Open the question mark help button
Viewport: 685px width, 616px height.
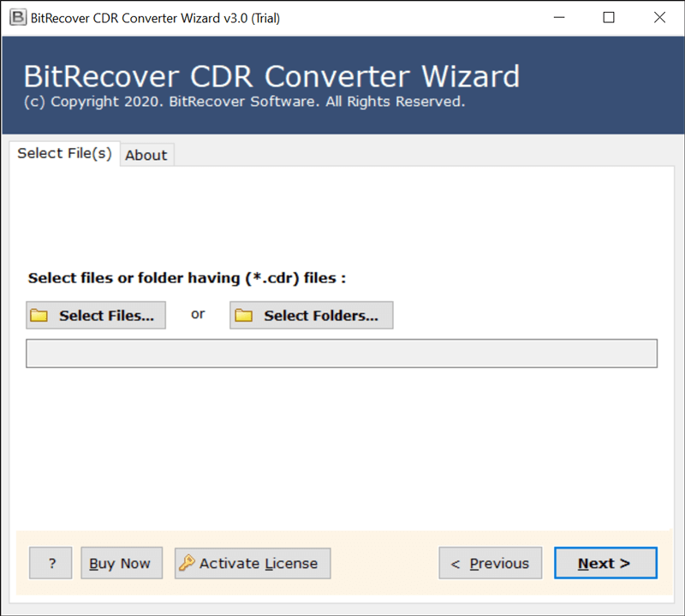pyautogui.click(x=51, y=563)
